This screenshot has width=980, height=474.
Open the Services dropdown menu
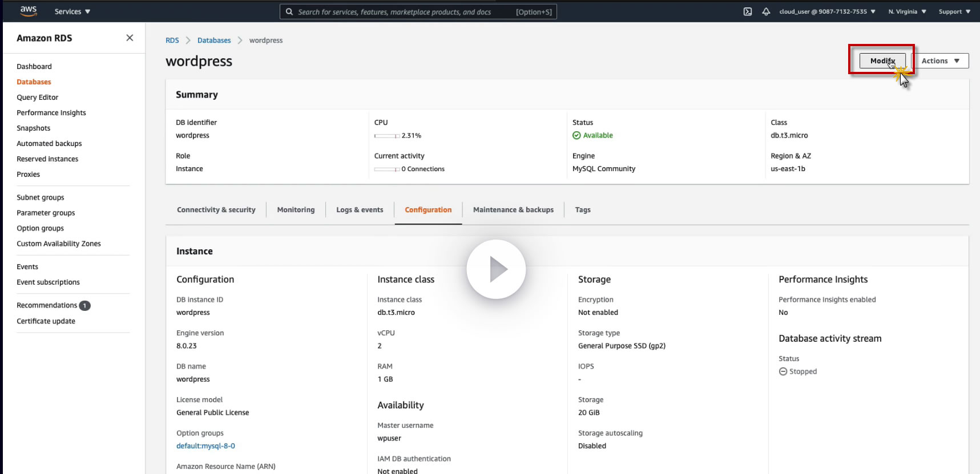pos(72,11)
